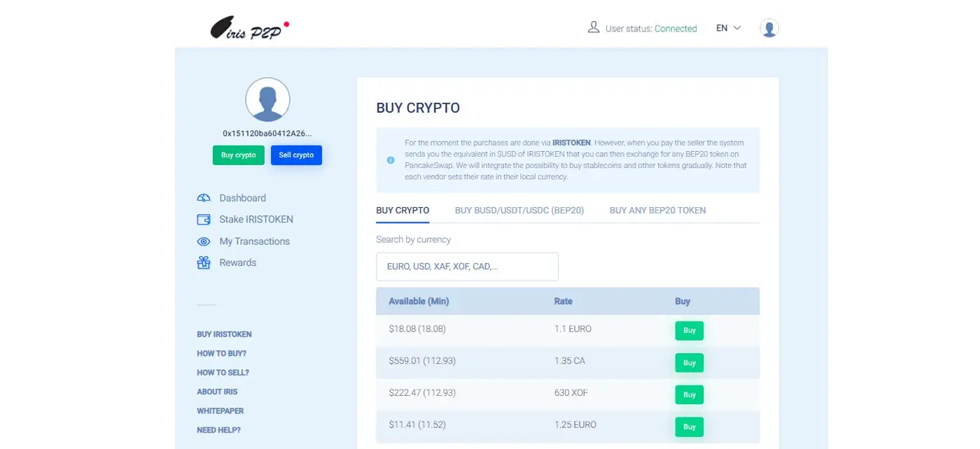
Task: Switch to BUY ANY BEP20 TOKEN tab
Action: tap(657, 211)
